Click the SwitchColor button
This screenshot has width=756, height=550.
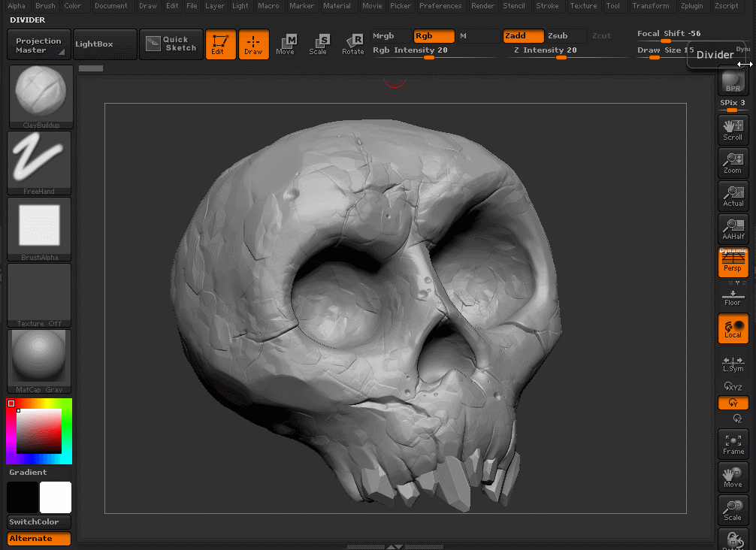(39, 522)
